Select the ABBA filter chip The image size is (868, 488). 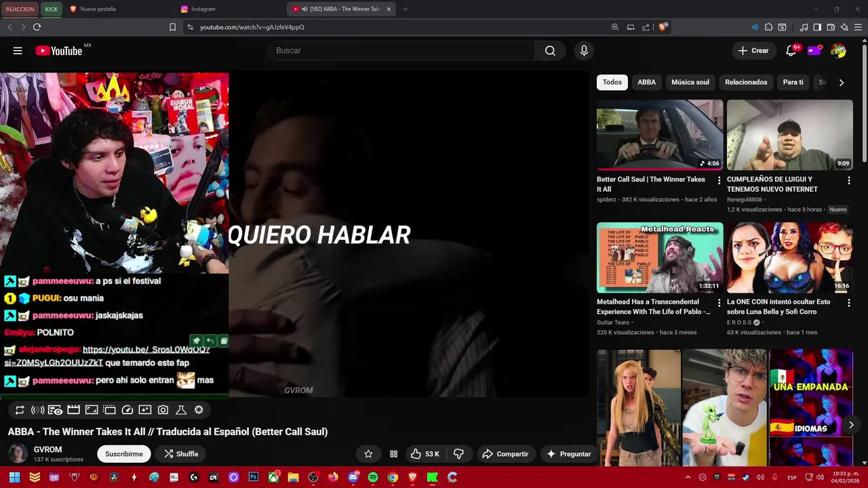point(646,82)
